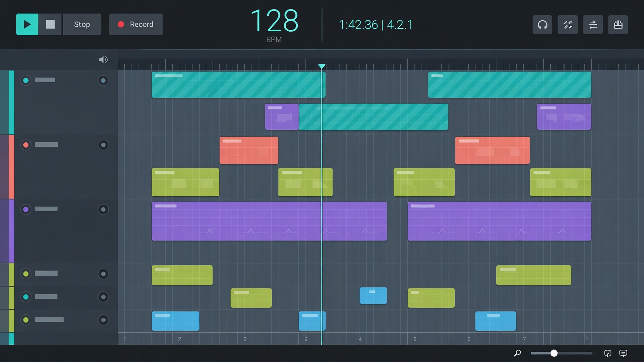Open the opposing-arrows routing icon
Screen dimensions: 644x362
[x=593, y=24]
